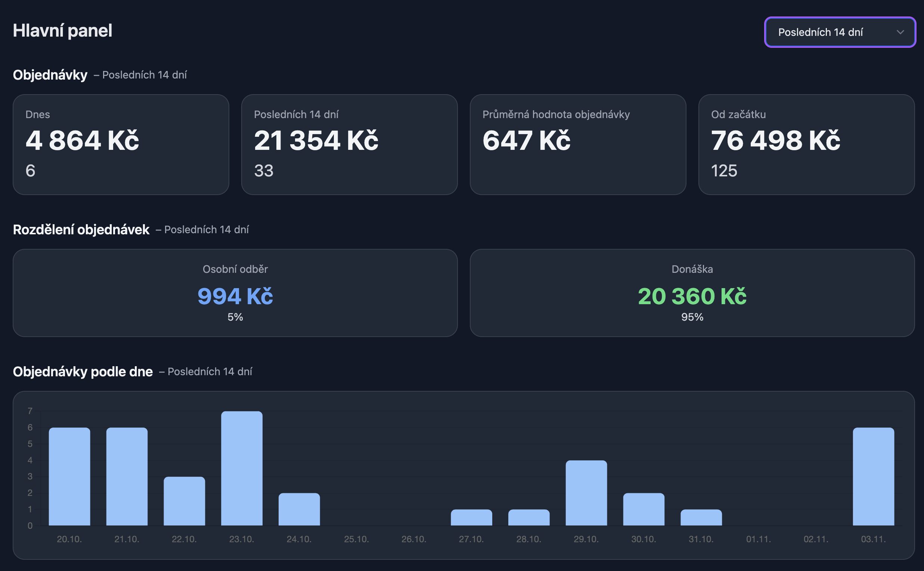Click the Donáška 20 360 Kč card
This screenshot has height=571, width=924.
[692, 293]
